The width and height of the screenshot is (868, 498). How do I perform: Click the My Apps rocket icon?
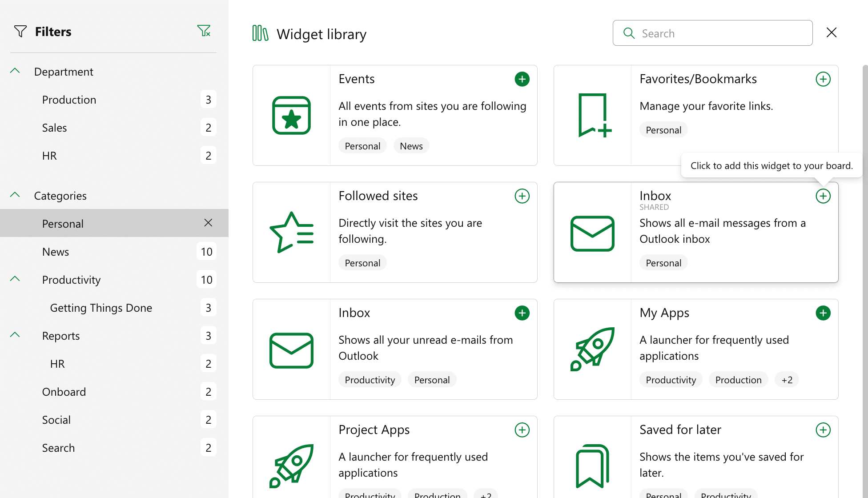593,349
